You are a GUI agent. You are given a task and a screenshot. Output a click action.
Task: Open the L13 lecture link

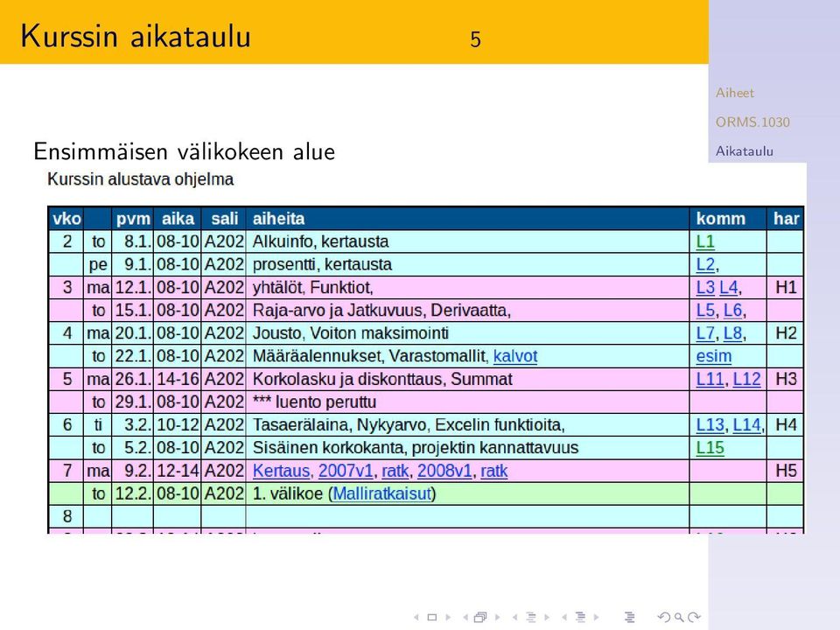click(710, 425)
